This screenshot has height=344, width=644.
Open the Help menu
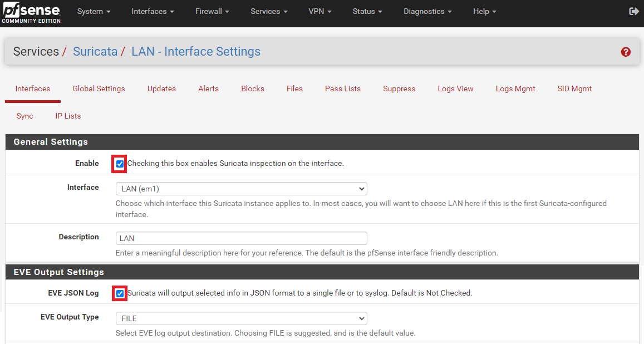coord(485,12)
